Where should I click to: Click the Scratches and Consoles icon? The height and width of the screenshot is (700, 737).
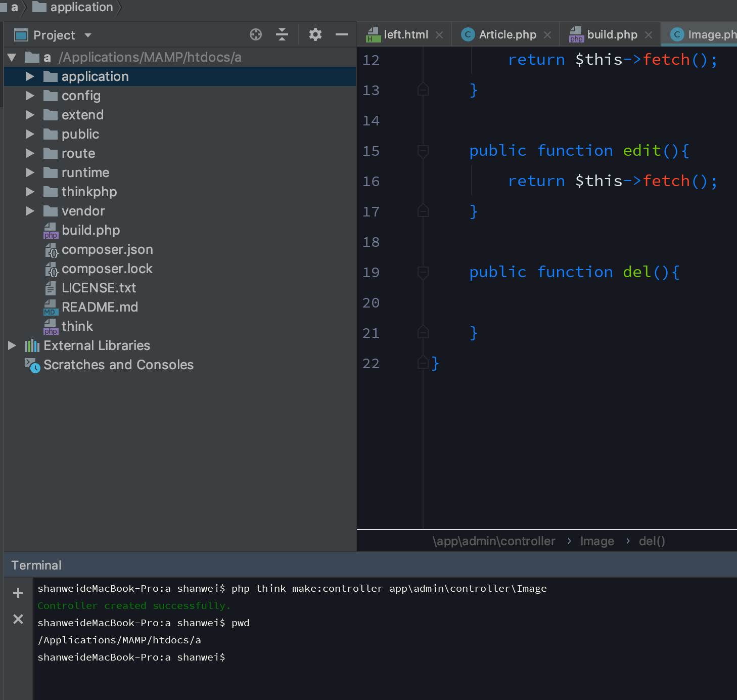point(32,365)
